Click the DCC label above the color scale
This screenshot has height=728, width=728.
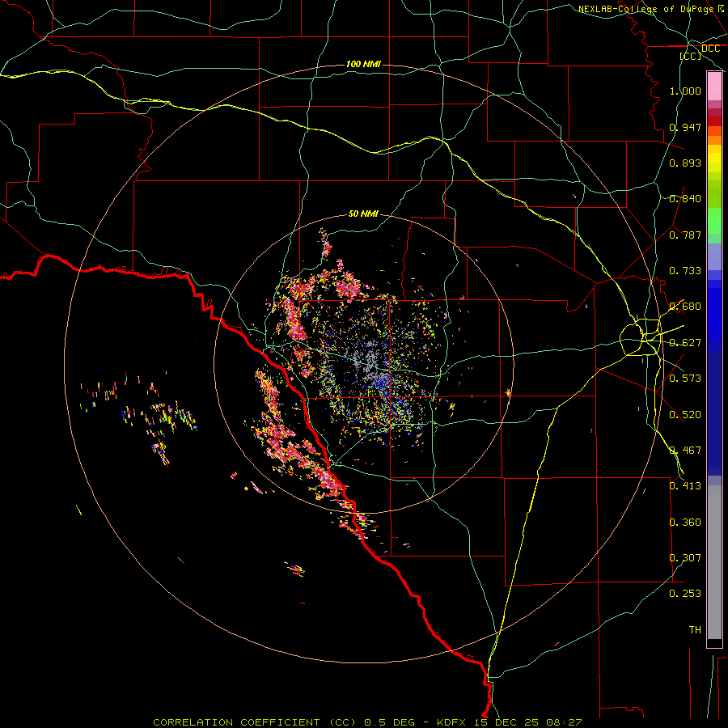710,49
